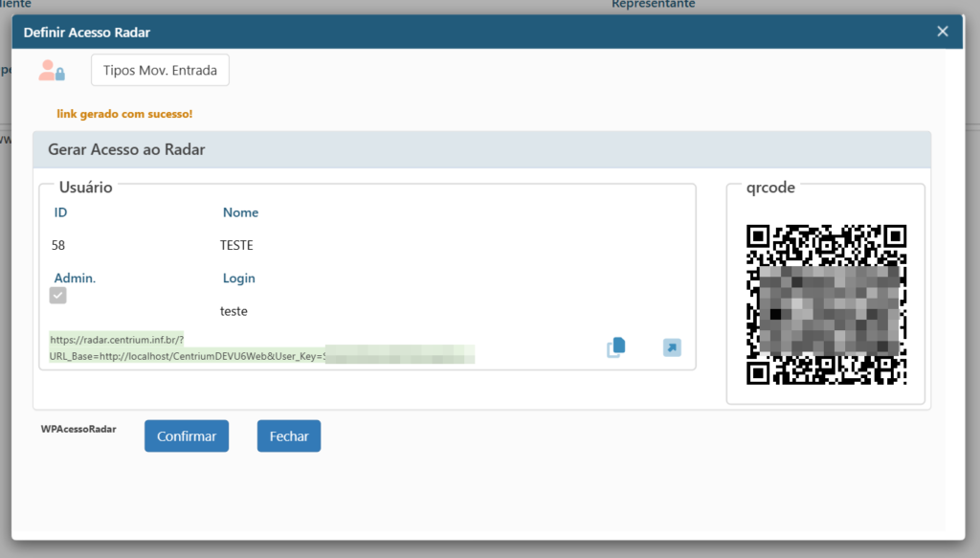Click the user ID value 58
The image size is (980, 558).
click(x=58, y=245)
